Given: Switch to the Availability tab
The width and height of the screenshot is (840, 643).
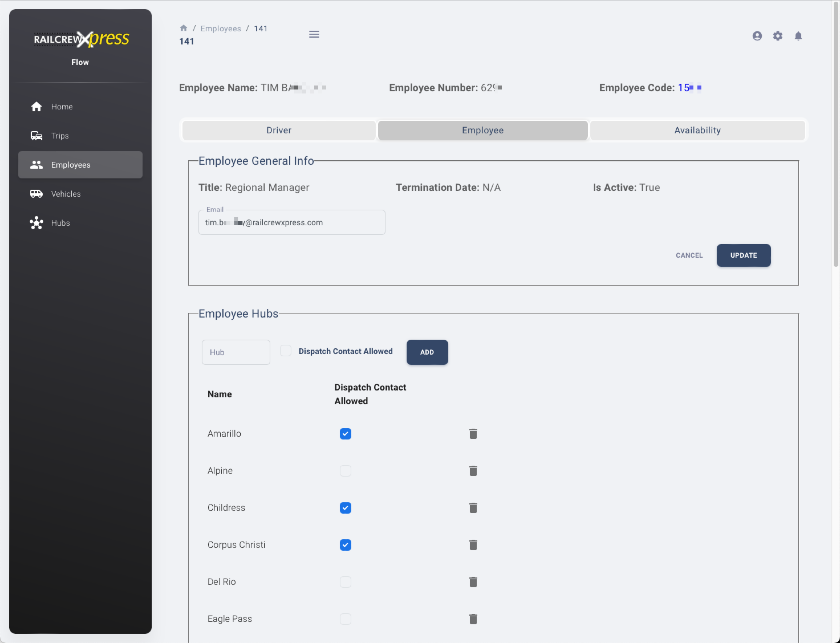Looking at the screenshot, I should click(697, 130).
